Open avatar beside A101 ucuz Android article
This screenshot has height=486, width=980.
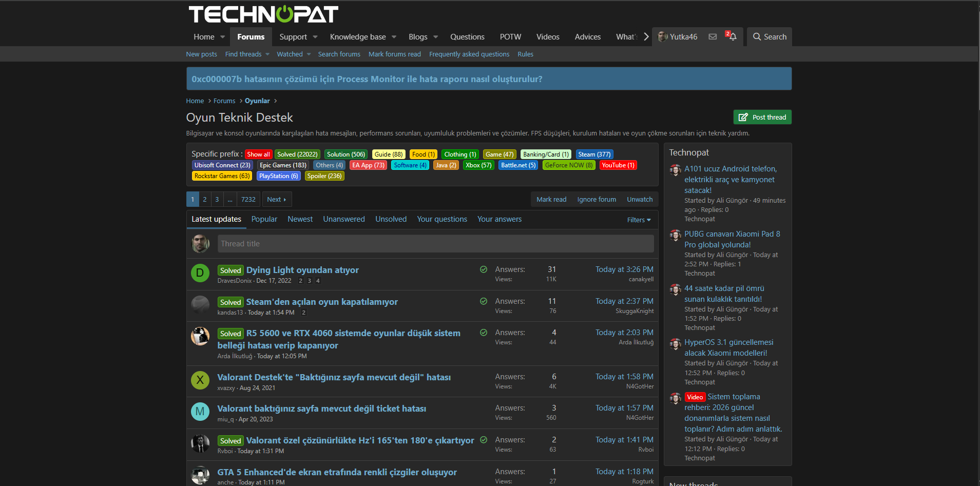click(x=676, y=170)
